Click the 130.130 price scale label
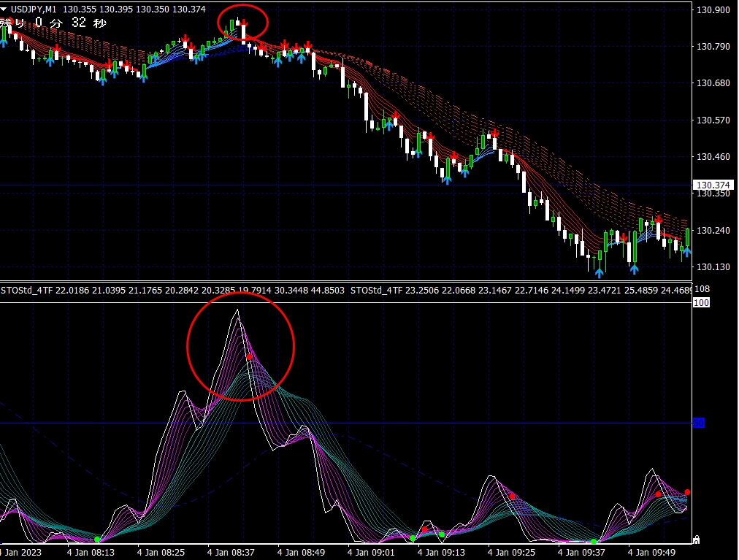739x560 pixels. point(713,267)
